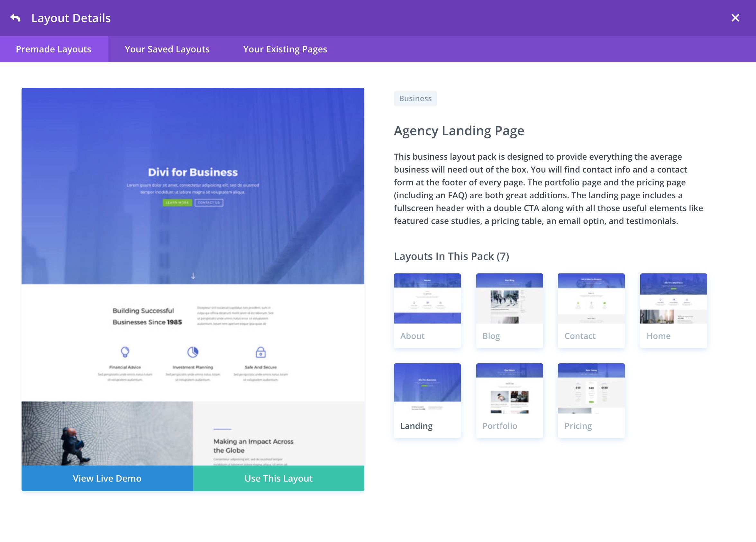The image size is (756, 542).
Task: Open Your Existing Pages tab
Action: coord(285,49)
